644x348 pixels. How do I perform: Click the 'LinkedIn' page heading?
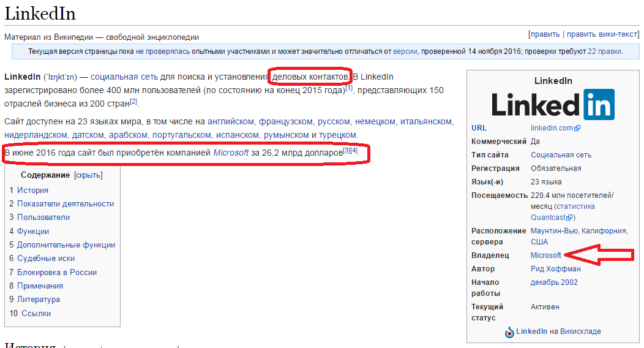40,13
